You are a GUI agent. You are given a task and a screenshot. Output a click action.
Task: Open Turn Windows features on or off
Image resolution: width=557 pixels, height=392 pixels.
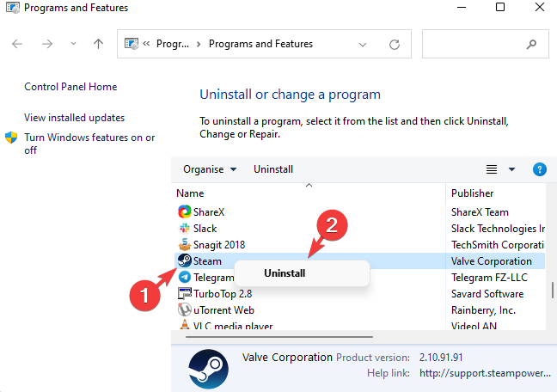(89, 144)
